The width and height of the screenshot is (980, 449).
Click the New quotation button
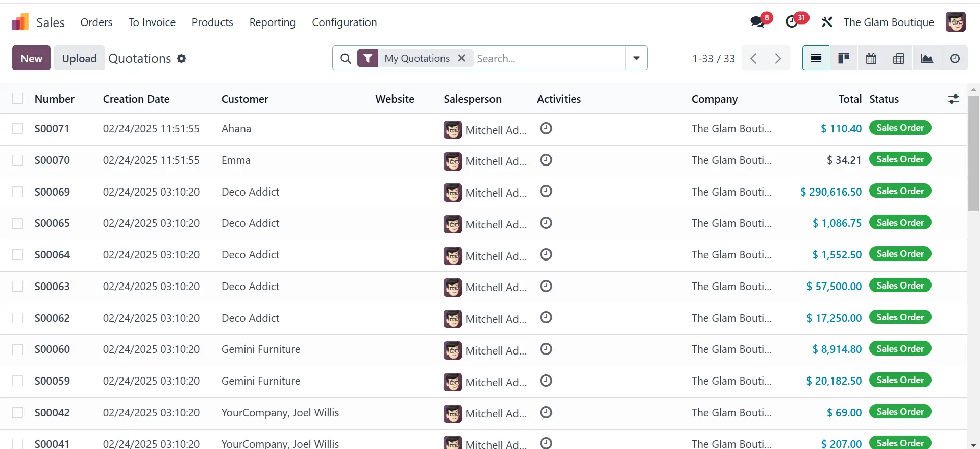click(x=31, y=58)
